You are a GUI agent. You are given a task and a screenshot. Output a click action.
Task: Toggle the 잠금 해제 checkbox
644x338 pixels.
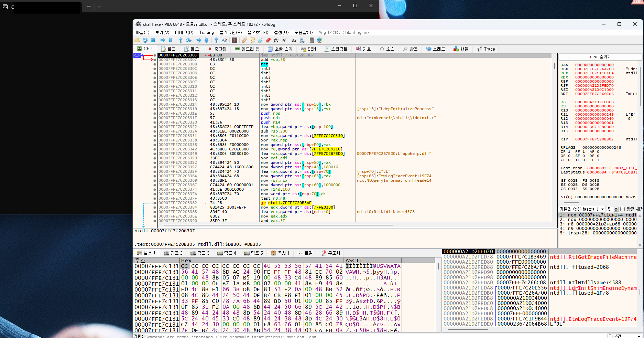point(623,209)
